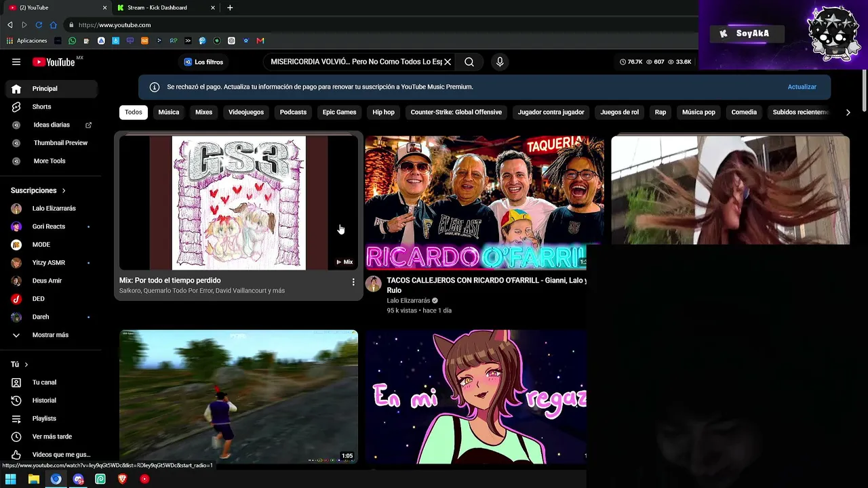Open Thumbnail Preview in the sidebar
Screen dimensions: 868x488
tap(52, 143)
